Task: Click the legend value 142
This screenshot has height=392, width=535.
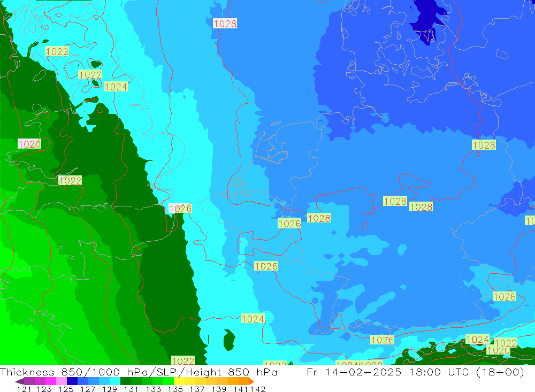Action: pyautogui.click(x=258, y=389)
